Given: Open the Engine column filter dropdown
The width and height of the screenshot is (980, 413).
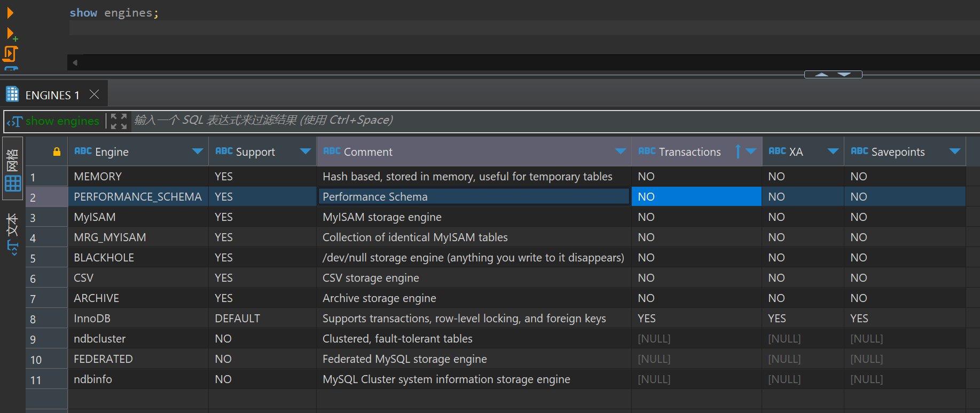Looking at the screenshot, I should tap(197, 152).
